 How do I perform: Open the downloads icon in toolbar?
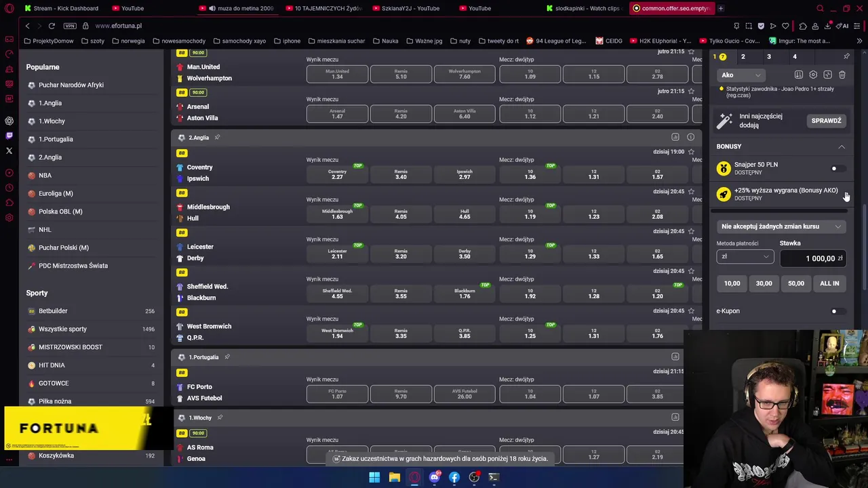828,26
